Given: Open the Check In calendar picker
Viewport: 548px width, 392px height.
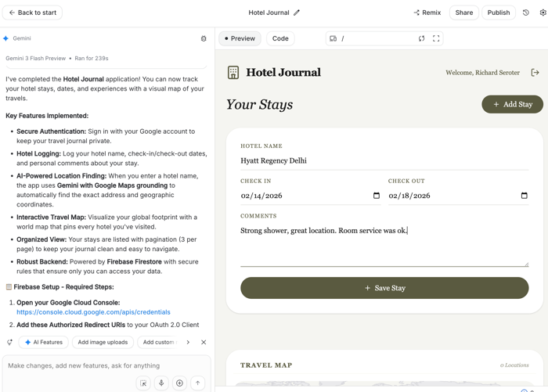Looking at the screenshot, I should [x=377, y=196].
